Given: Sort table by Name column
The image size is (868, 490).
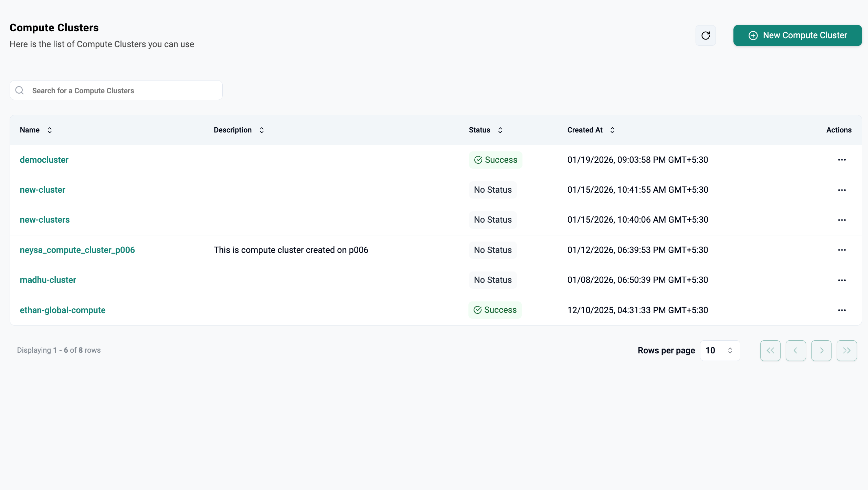Looking at the screenshot, I should tap(50, 130).
